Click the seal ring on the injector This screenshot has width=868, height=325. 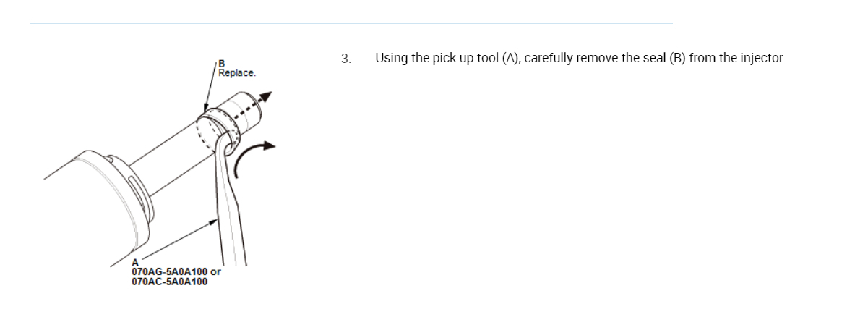(215, 121)
